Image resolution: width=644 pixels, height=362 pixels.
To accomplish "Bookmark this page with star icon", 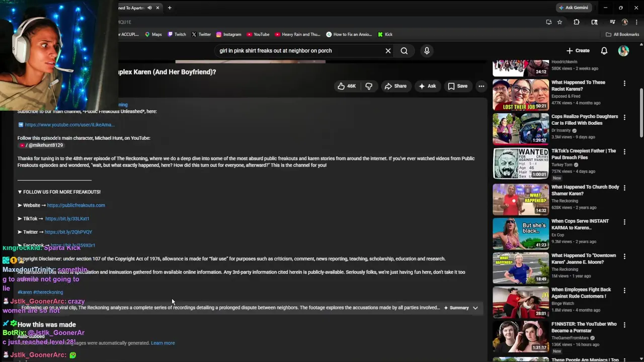I will pyautogui.click(x=559, y=22).
